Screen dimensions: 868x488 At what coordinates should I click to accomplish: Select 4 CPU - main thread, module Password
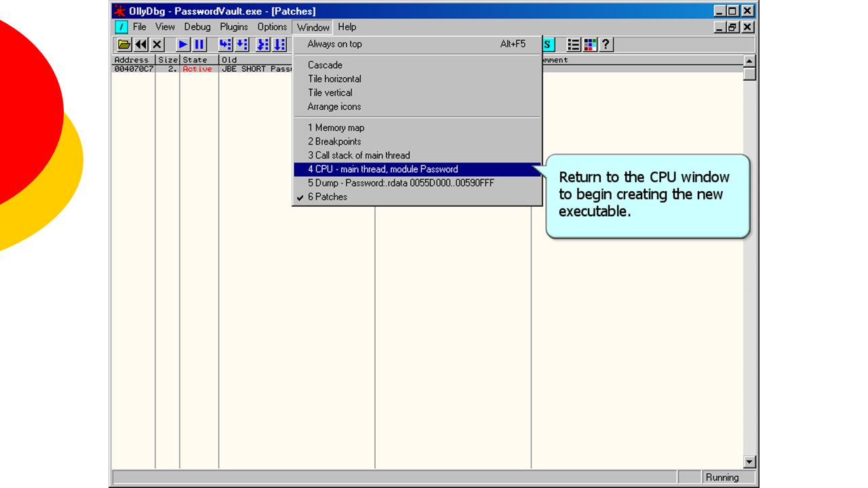(x=417, y=169)
